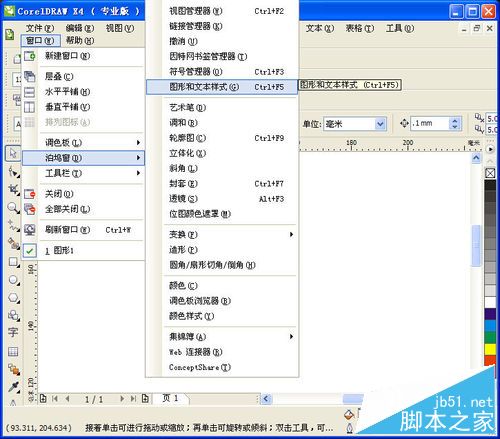Open the 编辑 menu
The height and width of the screenshot is (439, 500).
pos(80,29)
